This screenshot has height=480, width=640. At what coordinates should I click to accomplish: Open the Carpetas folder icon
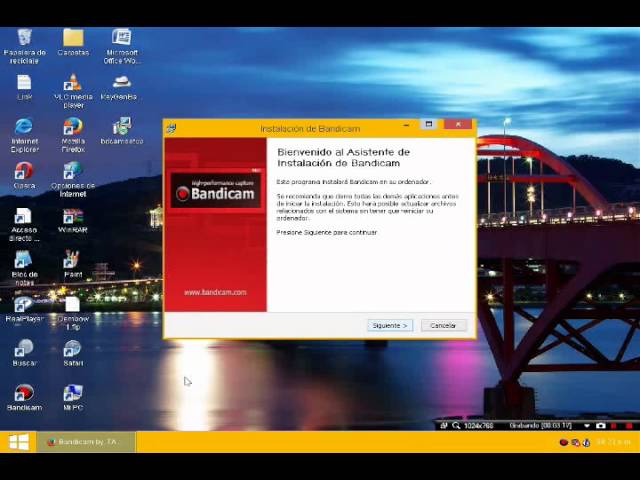pyautogui.click(x=73, y=42)
